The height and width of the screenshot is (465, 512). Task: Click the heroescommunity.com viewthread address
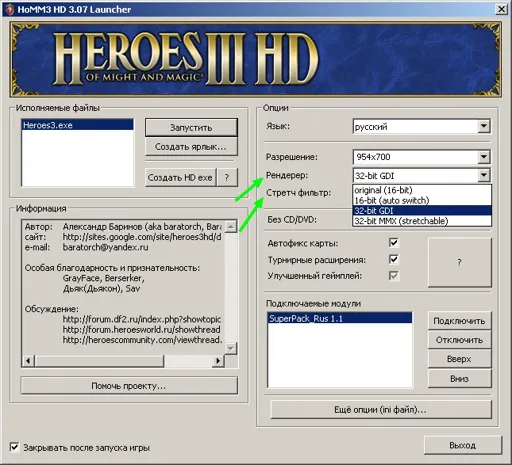(x=142, y=340)
